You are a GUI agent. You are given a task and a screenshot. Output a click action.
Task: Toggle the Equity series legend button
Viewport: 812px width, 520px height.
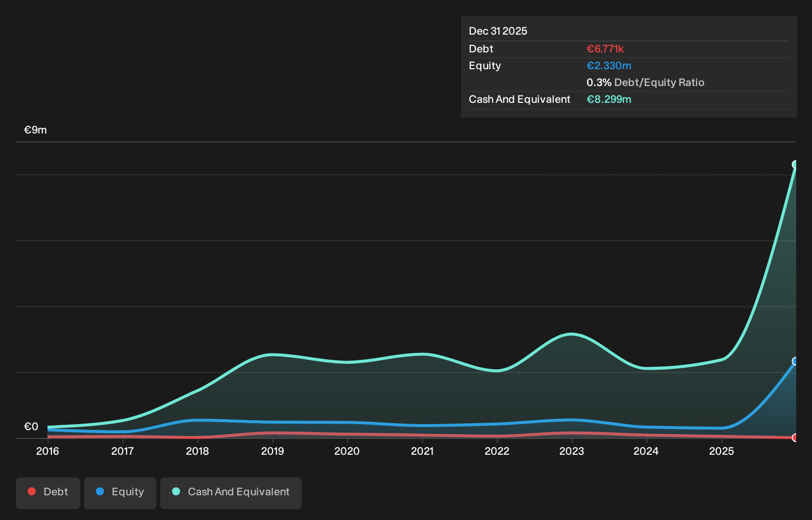(120, 493)
